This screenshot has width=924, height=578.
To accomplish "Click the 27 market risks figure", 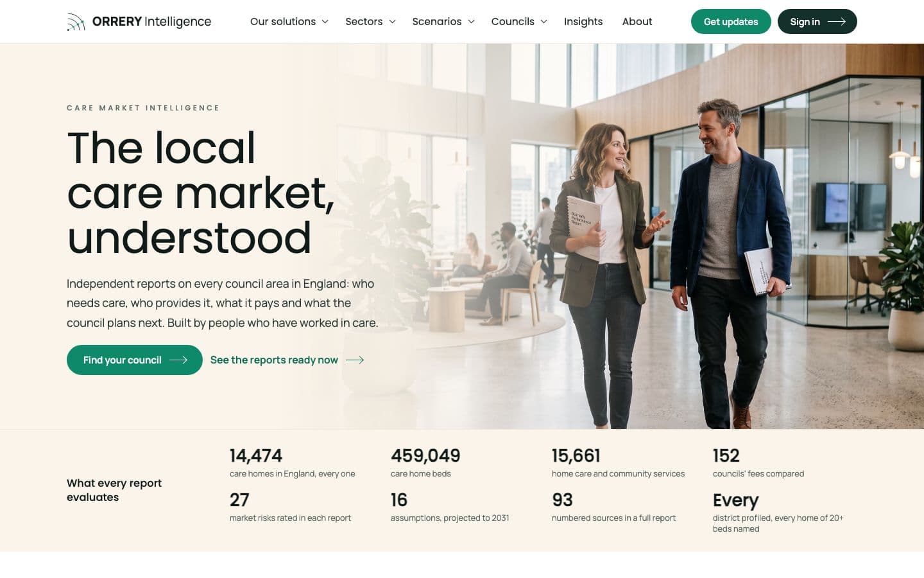I will point(239,500).
